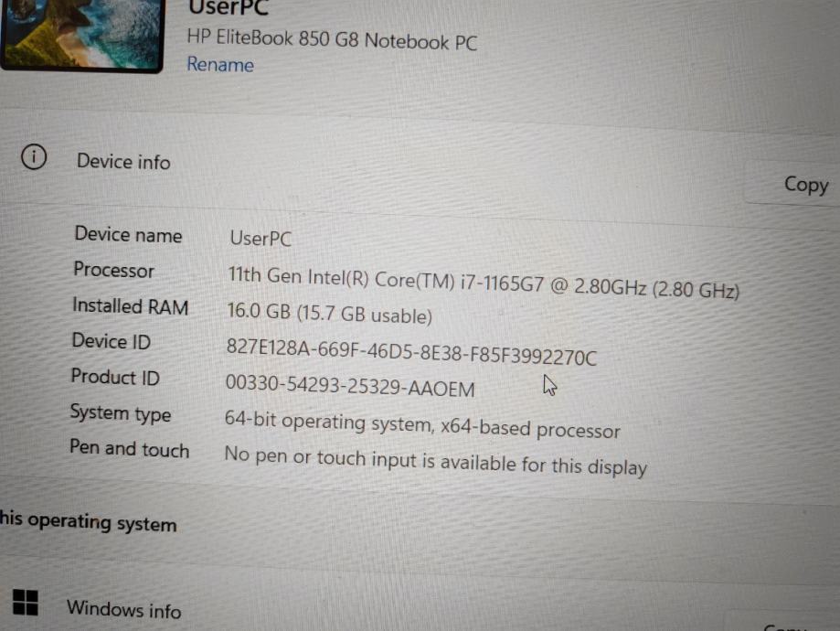Image resolution: width=840 pixels, height=631 pixels.
Task: Select the HP EliteBook 850 G8 Notebook PC text
Action: coord(332,40)
